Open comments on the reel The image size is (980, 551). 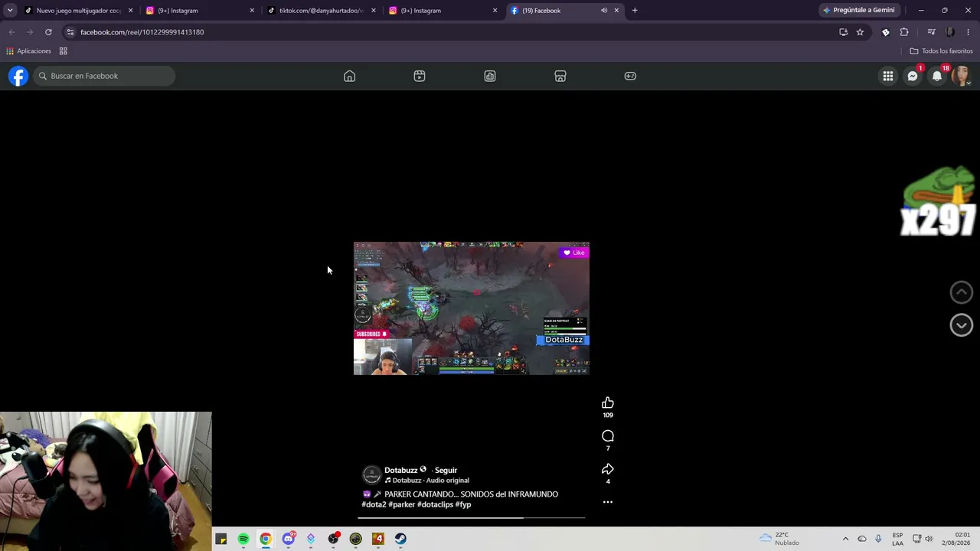click(608, 436)
